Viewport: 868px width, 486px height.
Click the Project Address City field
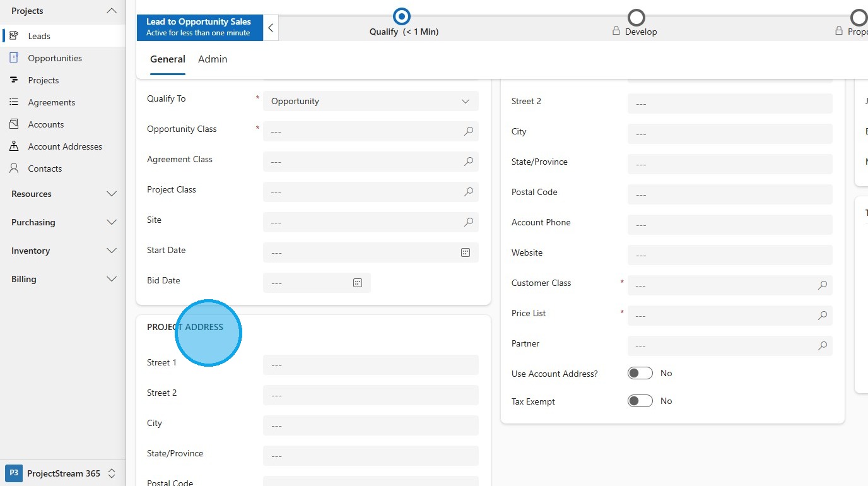371,425
